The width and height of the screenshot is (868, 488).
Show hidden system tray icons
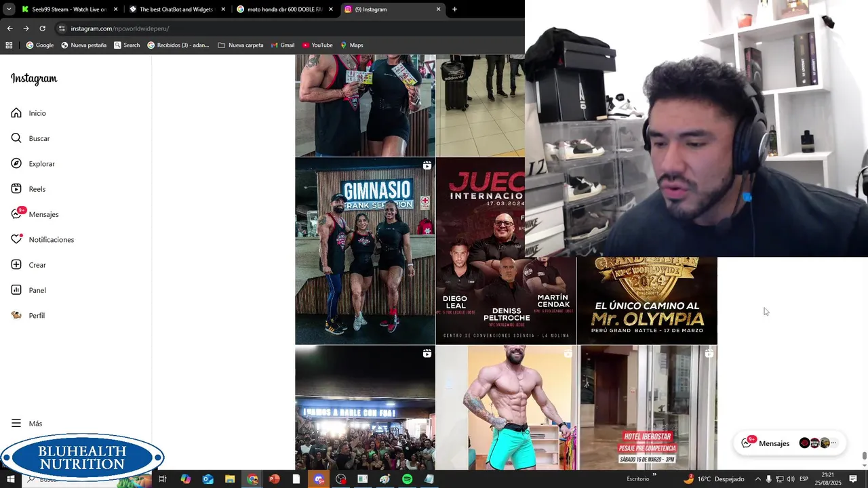(758, 479)
